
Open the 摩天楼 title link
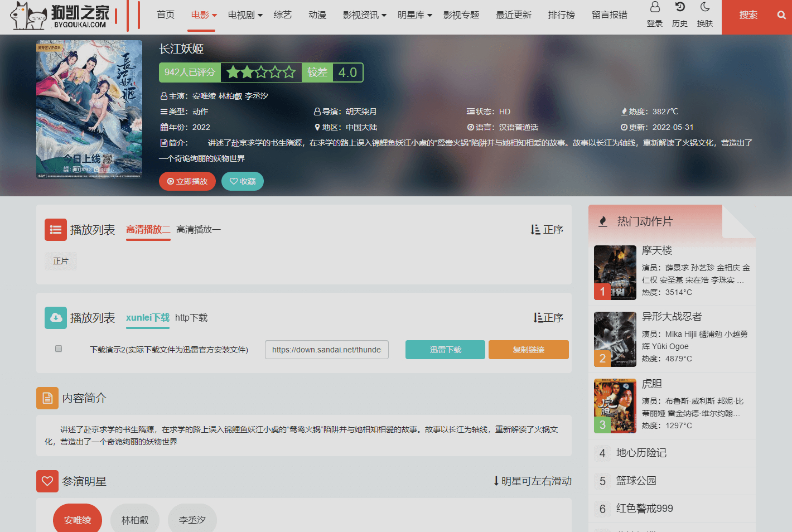pyautogui.click(x=657, y=250)
